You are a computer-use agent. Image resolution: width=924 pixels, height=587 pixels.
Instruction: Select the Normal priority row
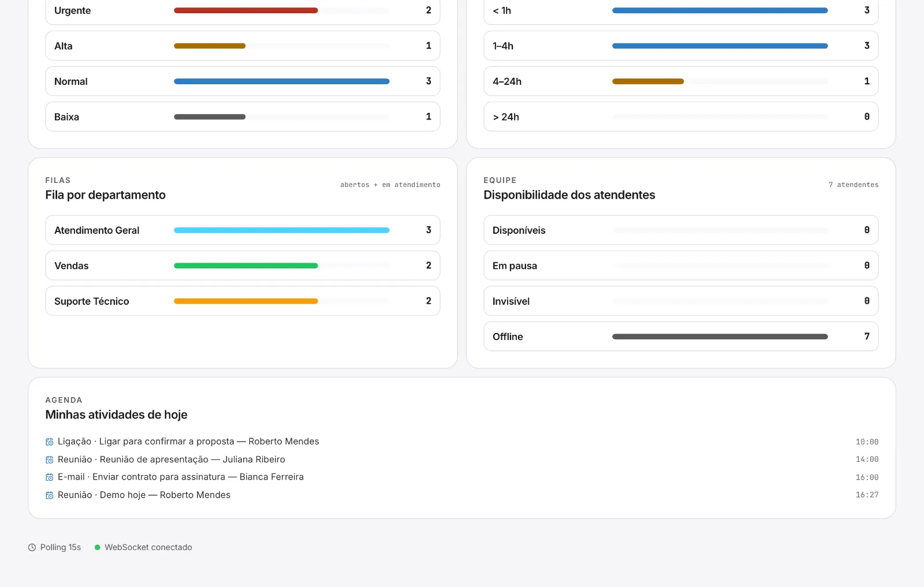(x=243, y=81)
